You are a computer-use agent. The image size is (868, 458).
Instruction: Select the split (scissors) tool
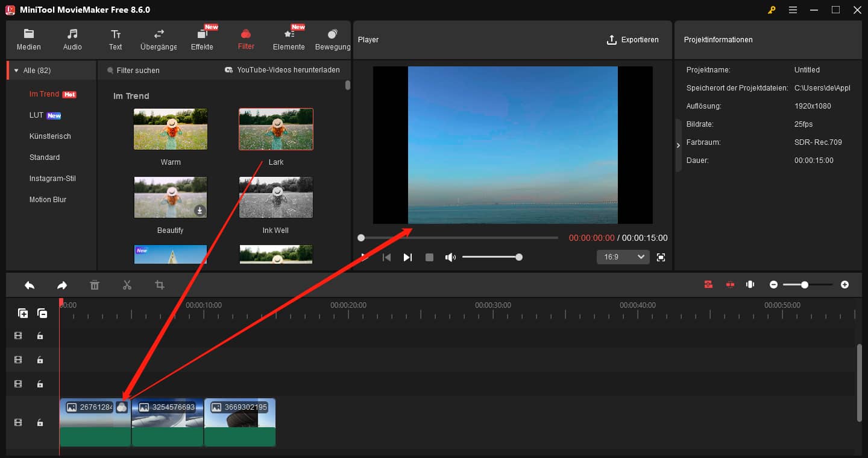pos(127,285)
